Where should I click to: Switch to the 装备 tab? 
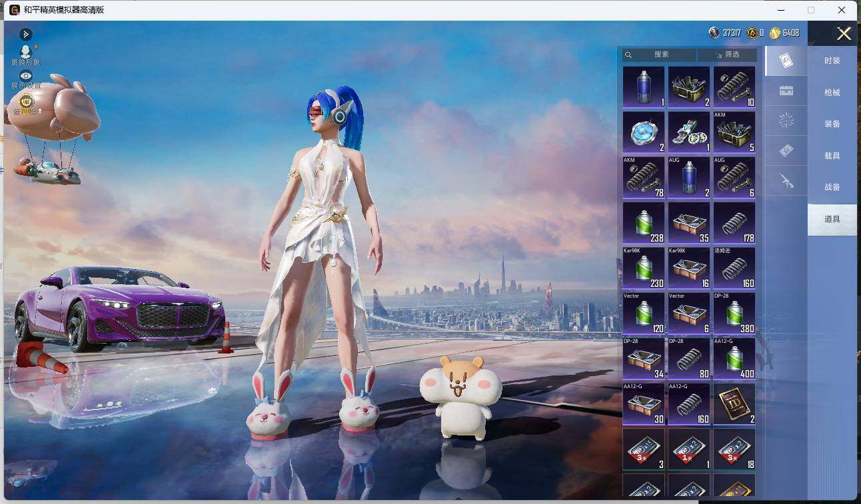(832, 124)
